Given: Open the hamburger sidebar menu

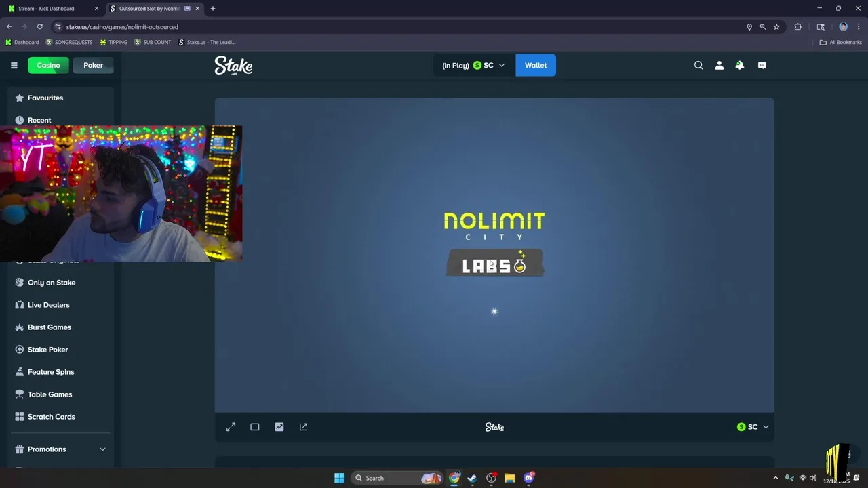Looking at the screenshot, I should (14, 65).
